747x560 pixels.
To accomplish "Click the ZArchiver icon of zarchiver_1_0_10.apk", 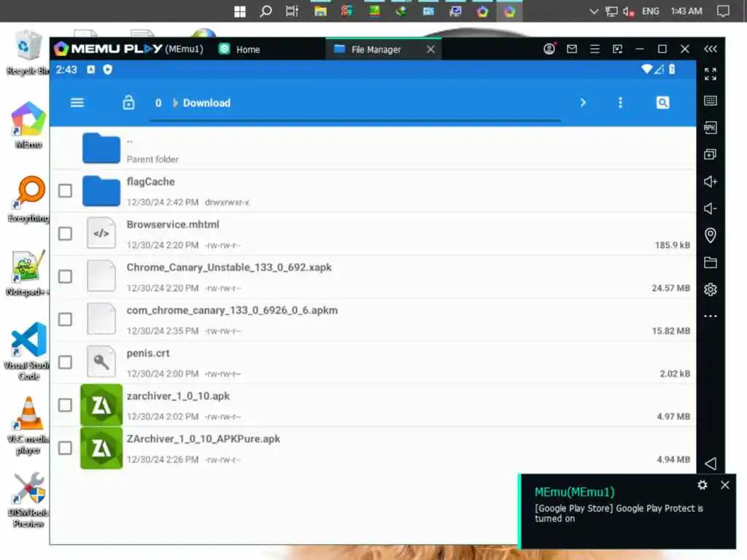I will click(101, 405).
